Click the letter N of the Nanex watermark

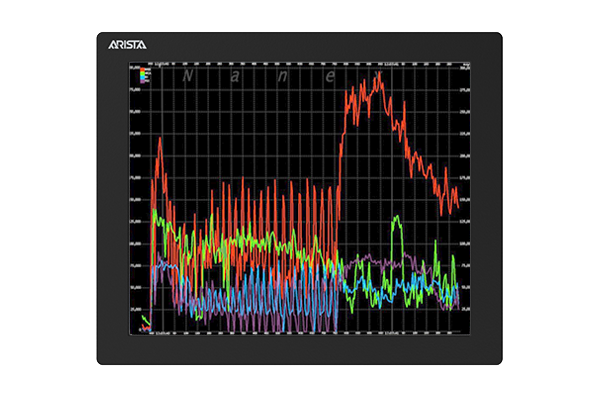click(191, 76)
